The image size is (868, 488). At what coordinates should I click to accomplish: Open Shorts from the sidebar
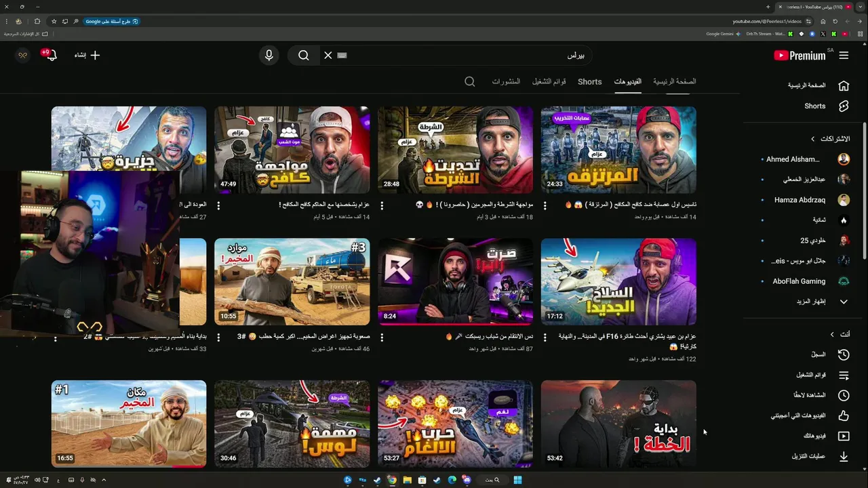click(826, 106)
